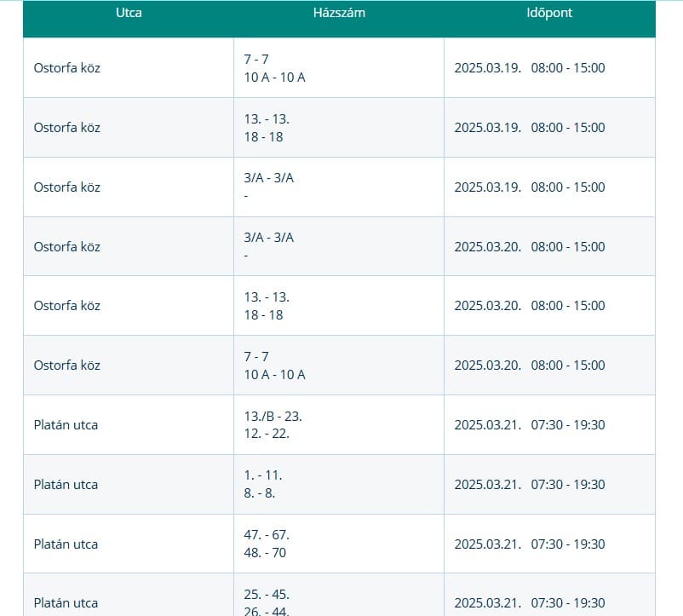
Task: Select Ostorfa köz in the first table row
Action: pos(66,68)
